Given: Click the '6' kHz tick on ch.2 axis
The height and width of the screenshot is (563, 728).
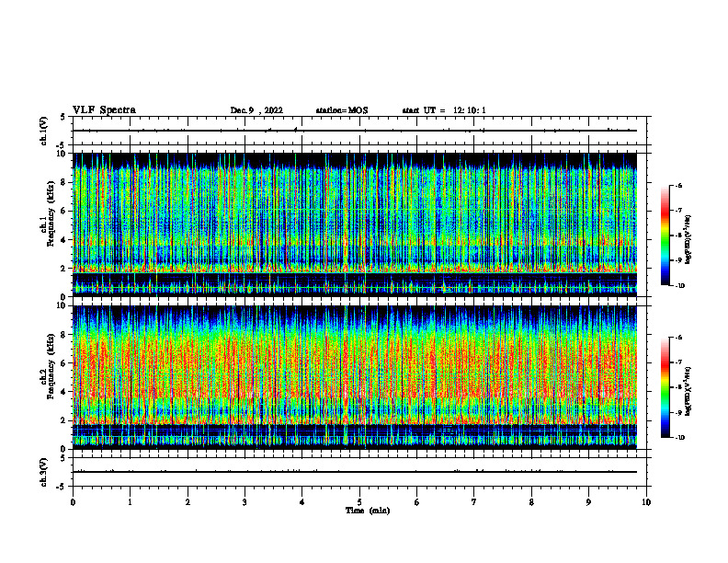Looking at the screenshot, I should point(64,363).
